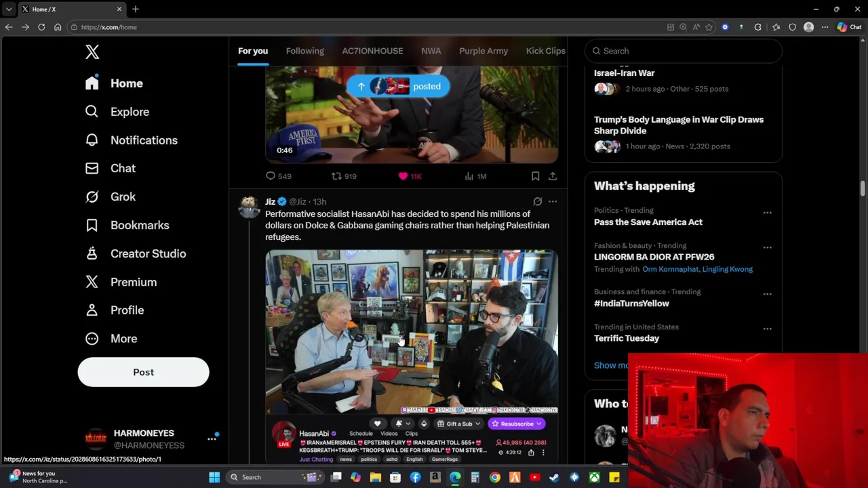Viewport: 868px width, 488px height.
Task: Switch to the For you tab
Action: tap(253, 51)
